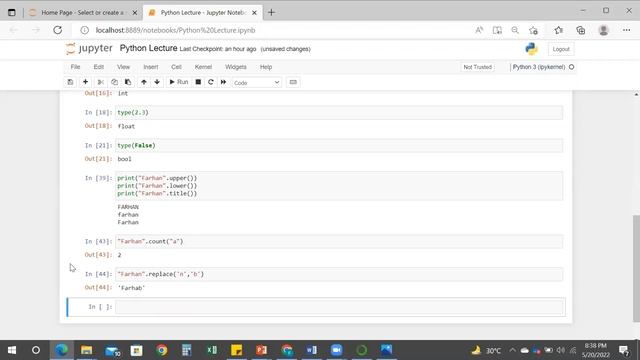Rename notebook title Python Lecture
Screen dimensions: 640x360
(x=148, y=48)
